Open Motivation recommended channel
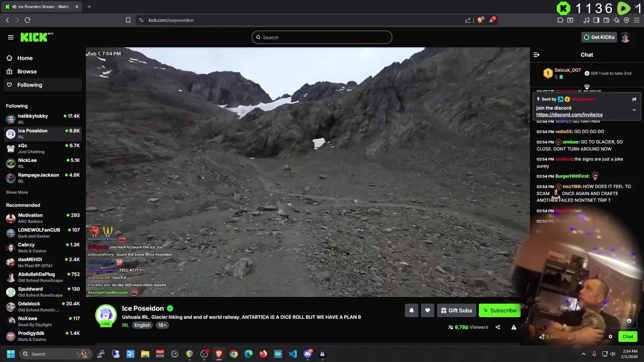 tap(42, 218)
